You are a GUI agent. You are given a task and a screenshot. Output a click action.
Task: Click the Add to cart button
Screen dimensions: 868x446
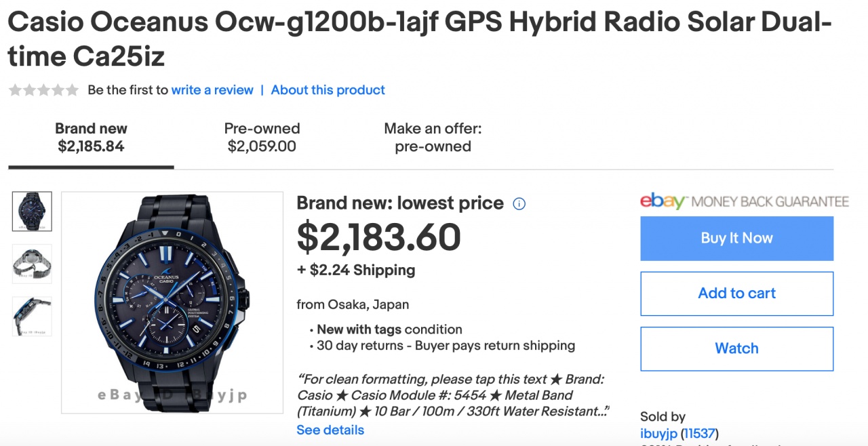click(736, 293)
